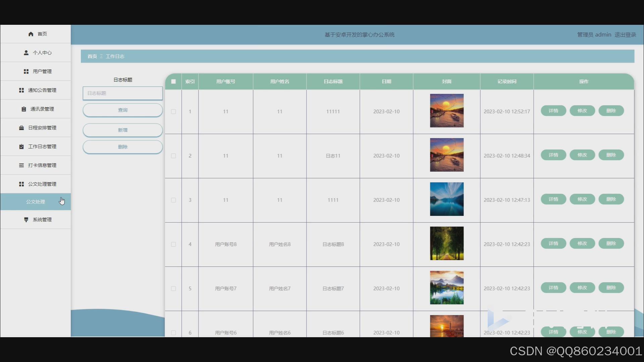The width and height of the screenshot is (644, 362).
Task: Expand the 通知公告管理 menu
Action: [x=36, y=90]
